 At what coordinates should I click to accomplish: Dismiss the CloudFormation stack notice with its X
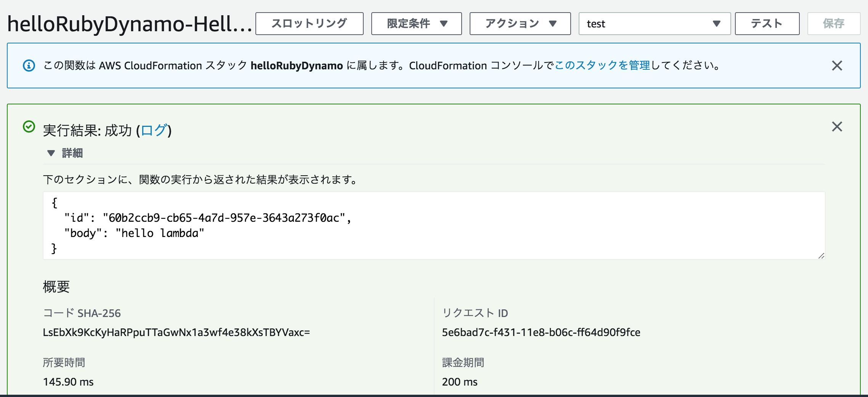click(837, 66)
